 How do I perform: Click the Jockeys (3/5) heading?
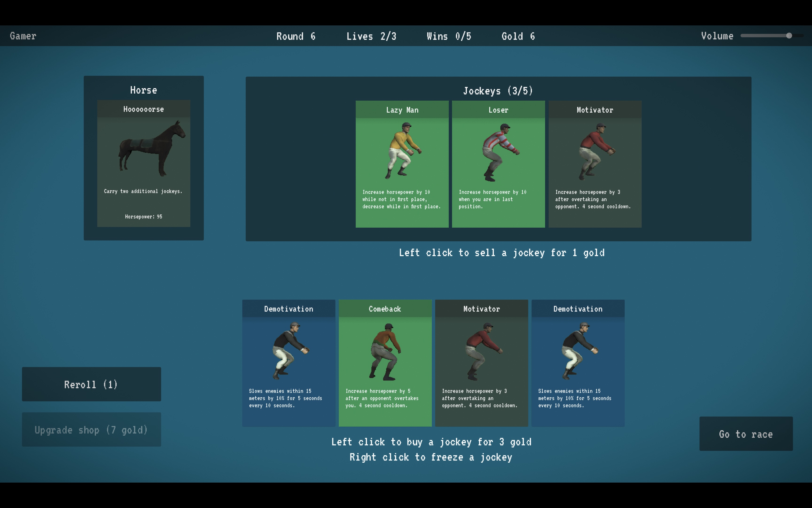[x=498, y=91]
